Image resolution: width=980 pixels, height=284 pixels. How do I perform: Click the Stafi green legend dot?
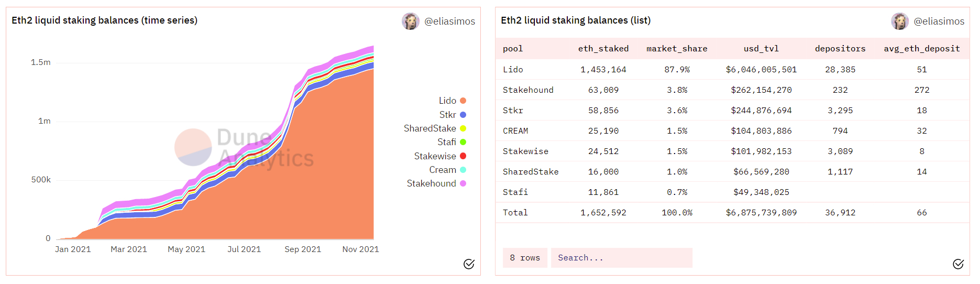coord(463,142)
